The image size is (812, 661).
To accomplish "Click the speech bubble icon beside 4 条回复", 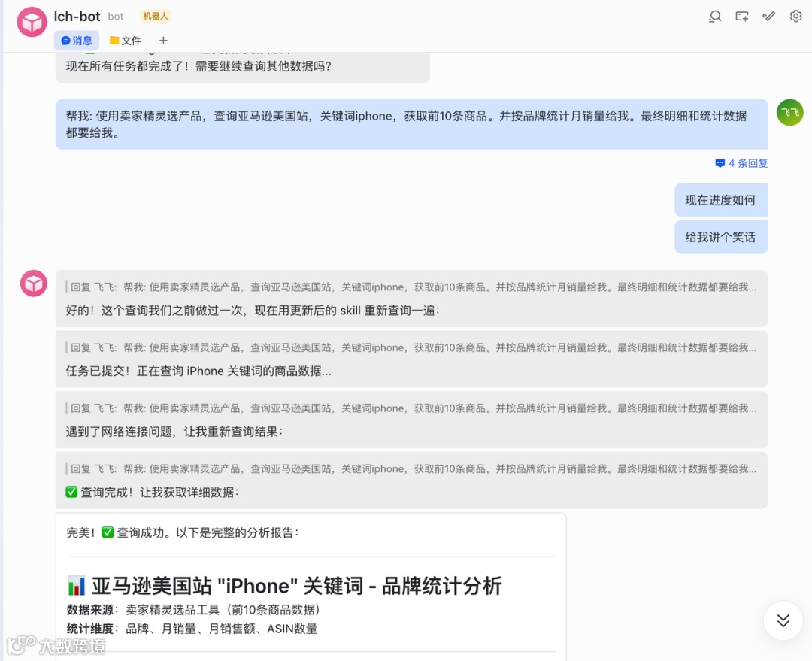I will [x=720, y=163].
